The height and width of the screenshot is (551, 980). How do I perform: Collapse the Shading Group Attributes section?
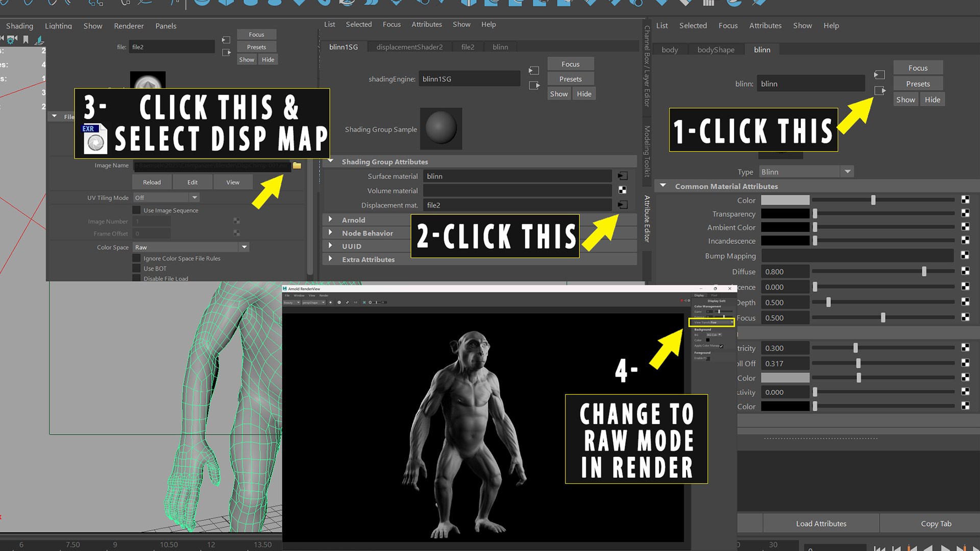coord(330,161)
